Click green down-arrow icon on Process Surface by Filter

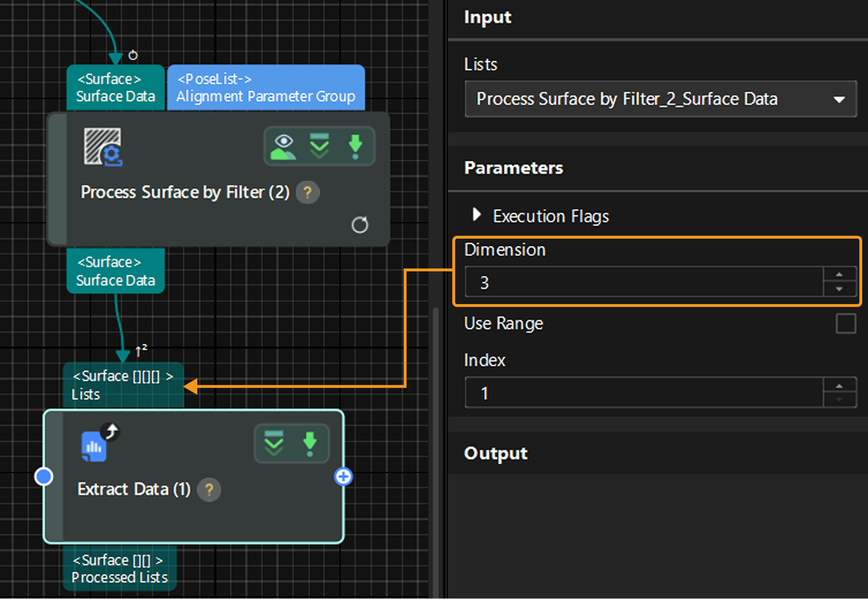[355, 146]
